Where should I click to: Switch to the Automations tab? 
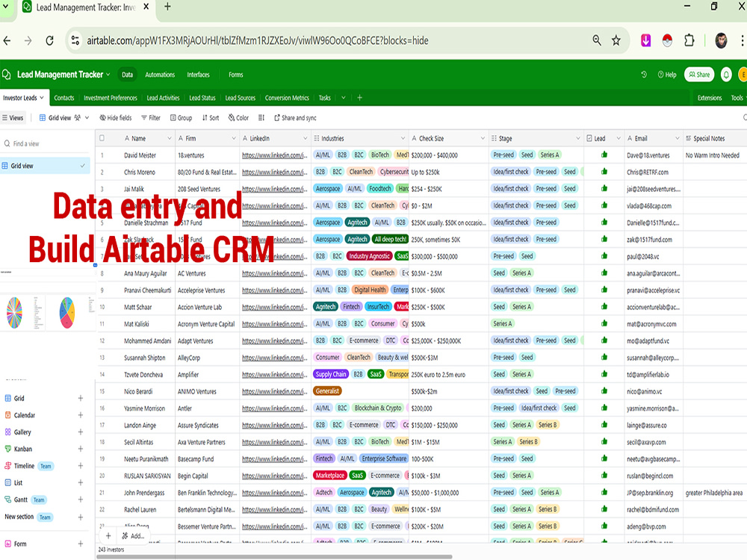point(160,75)
